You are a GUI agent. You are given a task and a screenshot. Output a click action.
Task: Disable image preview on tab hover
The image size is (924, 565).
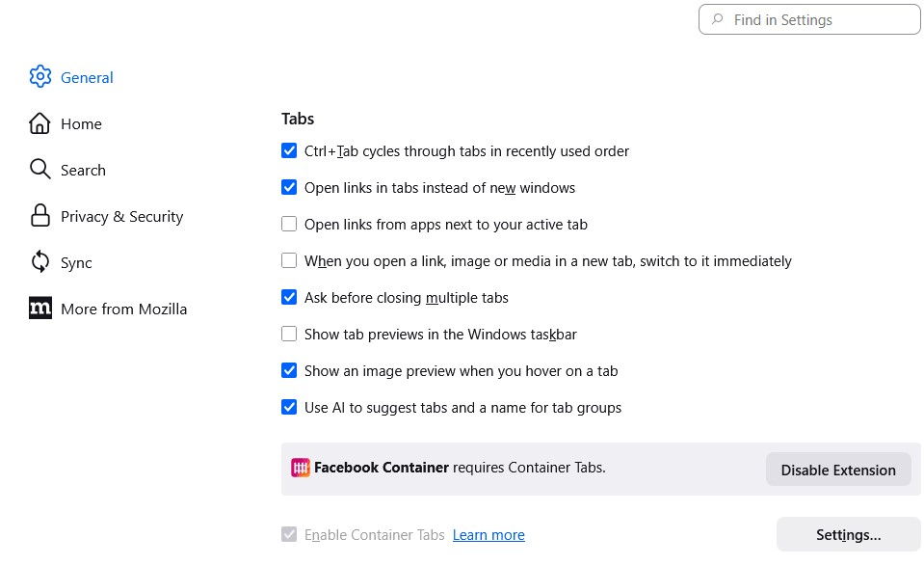click(289, 371)
